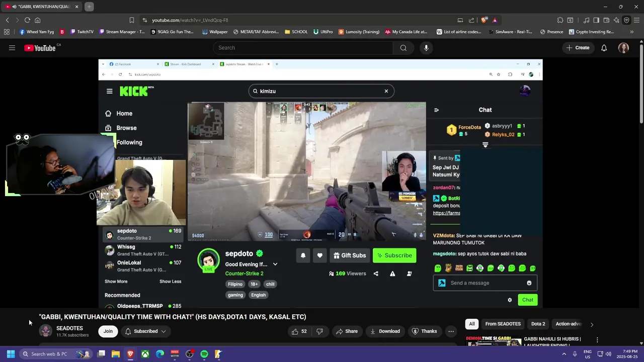Open Brave VPN shield button

click(626, 20)
